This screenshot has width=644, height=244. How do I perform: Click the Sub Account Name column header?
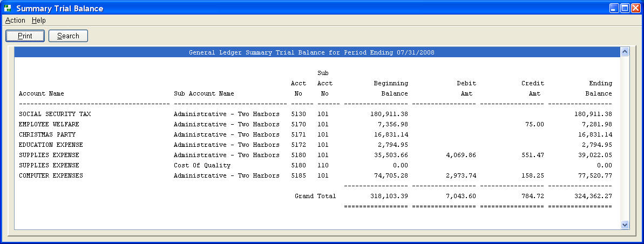(x=204, y=93)
